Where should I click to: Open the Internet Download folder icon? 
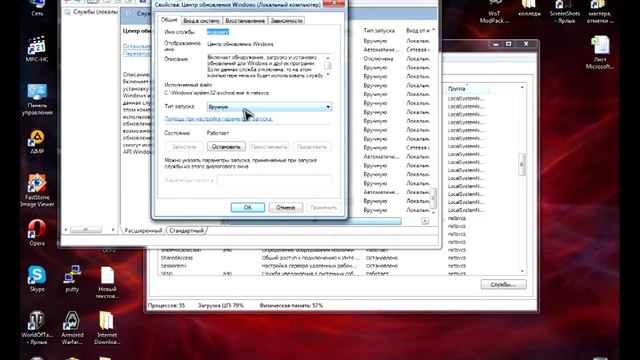click(107, 328)
